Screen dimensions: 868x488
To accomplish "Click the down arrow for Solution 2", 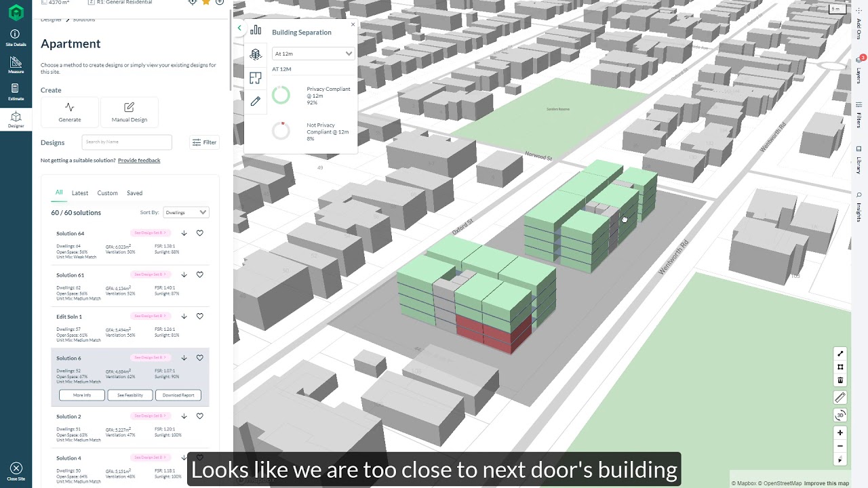I will click(184, 416).
